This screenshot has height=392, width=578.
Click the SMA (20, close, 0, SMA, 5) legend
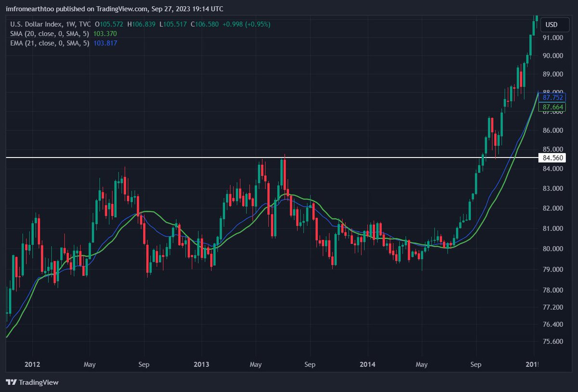click(x=49, y=33)
